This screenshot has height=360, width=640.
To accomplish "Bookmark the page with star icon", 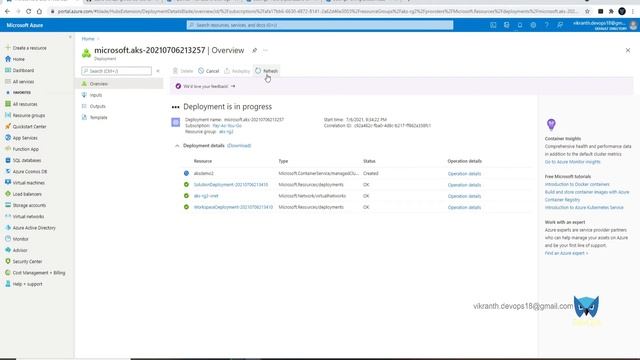I will tap(587, 11).
